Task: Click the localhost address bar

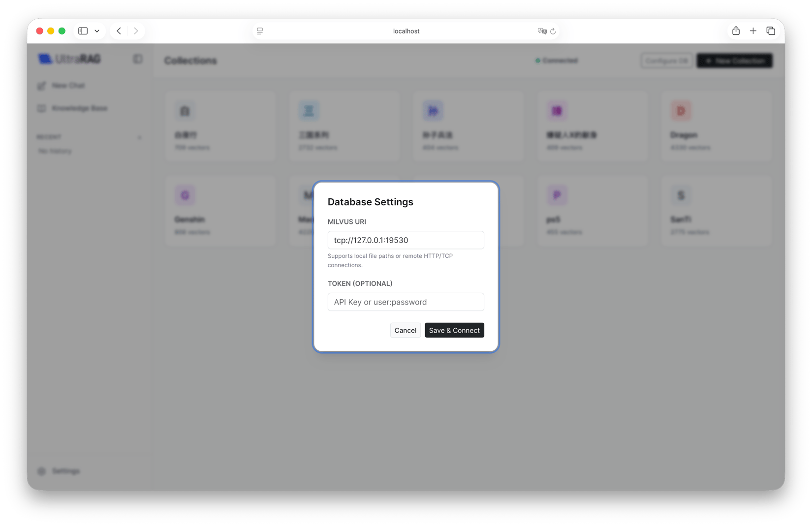Action: coord(406,31)
